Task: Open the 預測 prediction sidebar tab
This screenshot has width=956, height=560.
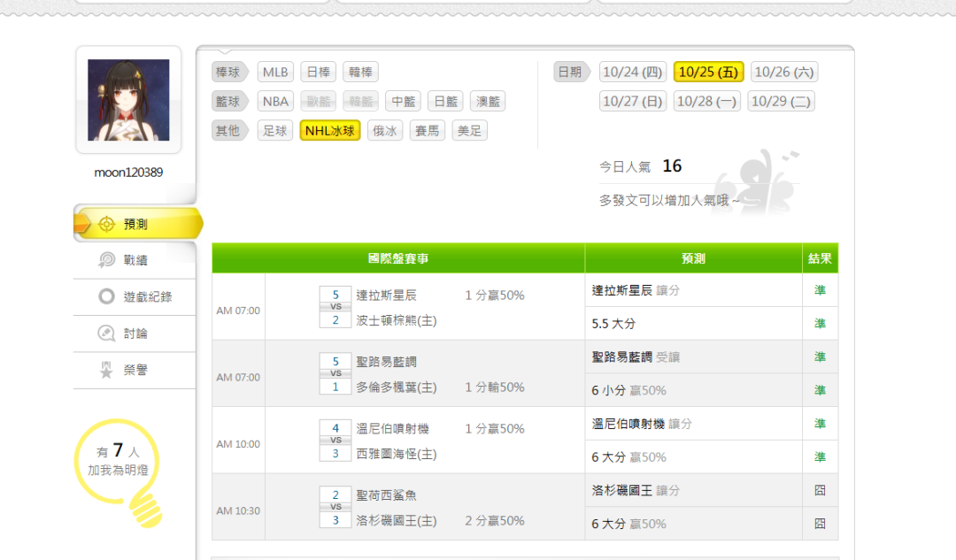Action: 138,224
